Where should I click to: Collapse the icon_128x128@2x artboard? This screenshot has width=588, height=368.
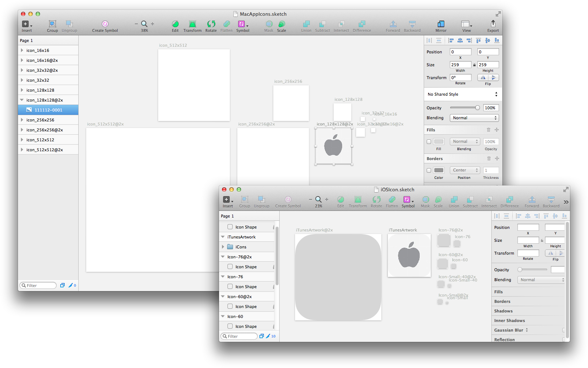(x=22, y=100)
